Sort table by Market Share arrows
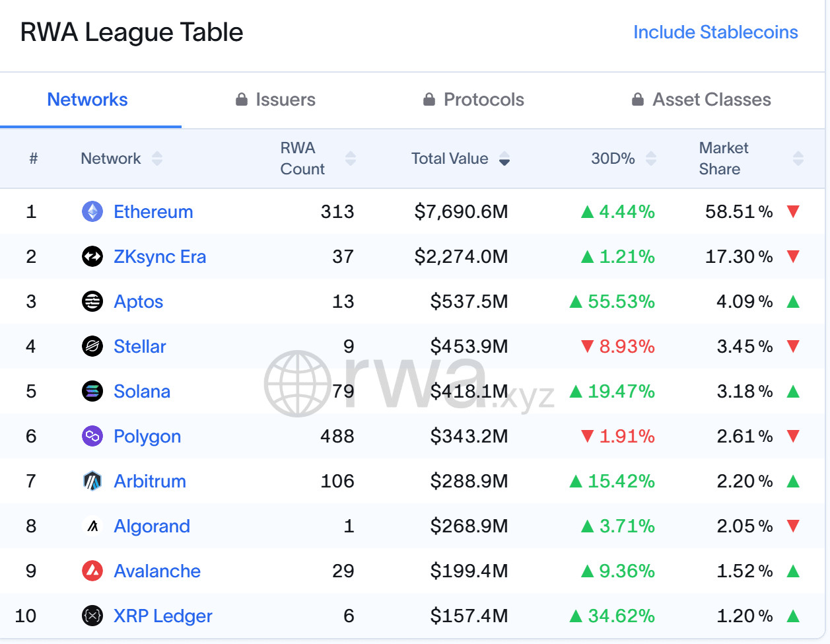Image resolution: width=830 pixels, height=644 pixels. 798,159
